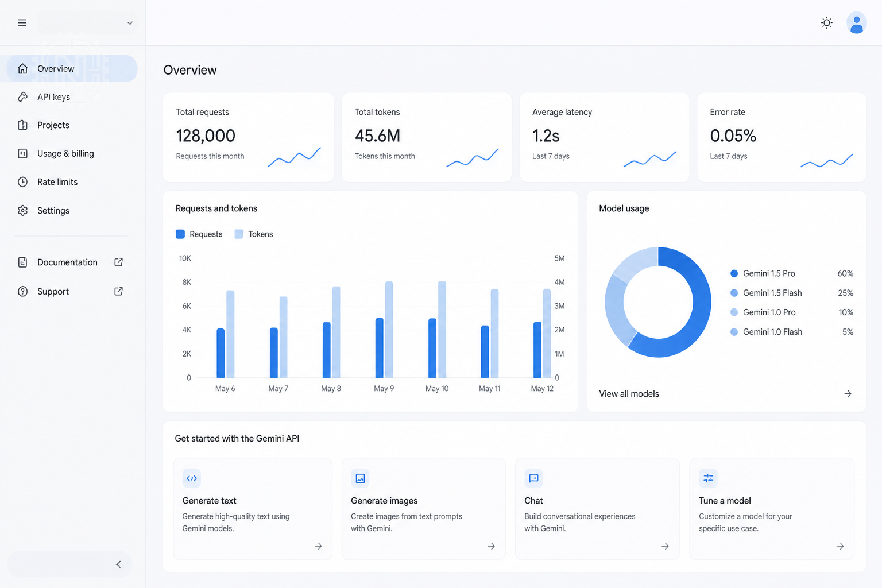Click the May 6 chart label

(x=225, y=389)
